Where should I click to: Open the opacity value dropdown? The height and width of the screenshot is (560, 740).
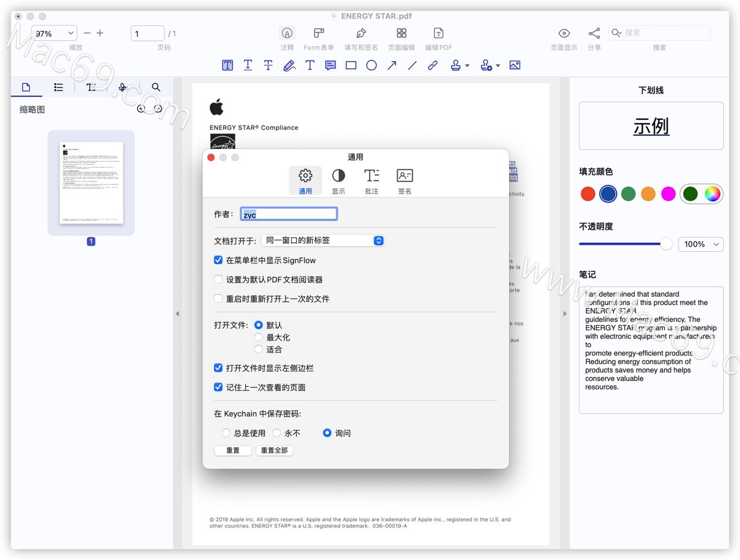click(700, 244)
